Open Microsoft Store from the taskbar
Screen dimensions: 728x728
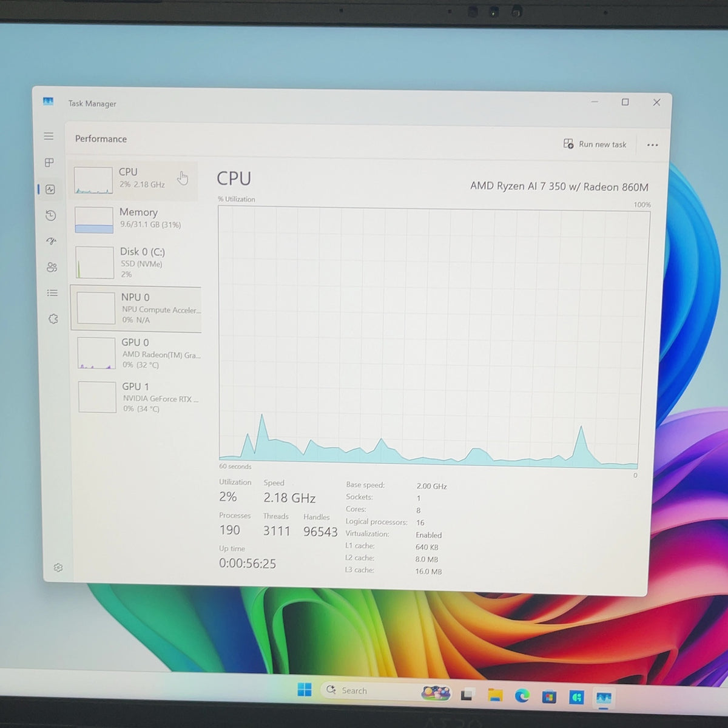pos(549,697)
